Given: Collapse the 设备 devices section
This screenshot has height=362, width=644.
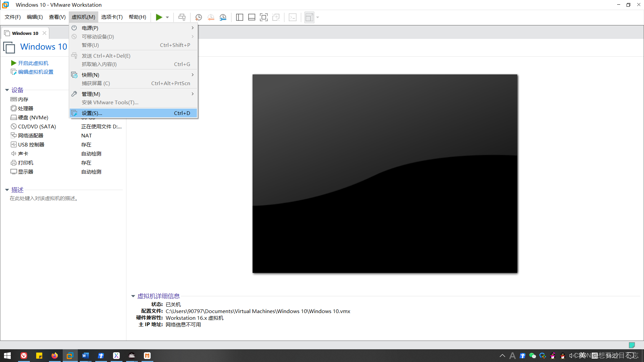Looking at the screenshot, I should tap(7, 90).
